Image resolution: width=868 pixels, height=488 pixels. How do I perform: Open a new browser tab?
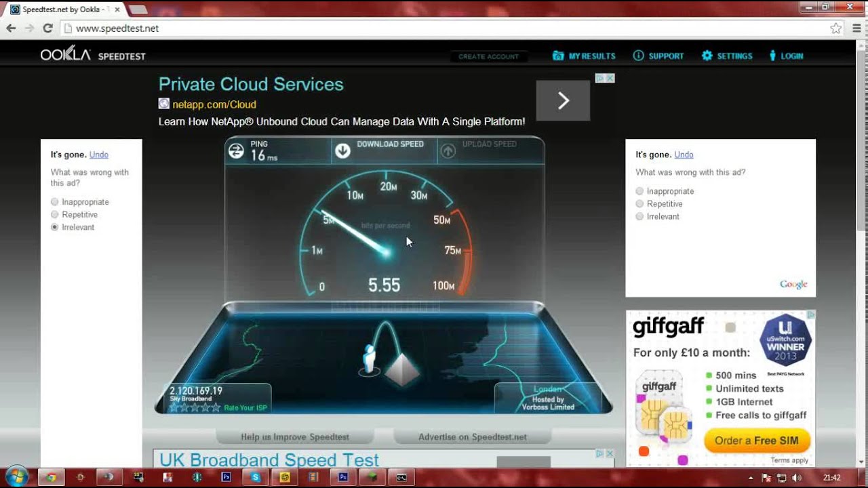coord(138,9)
